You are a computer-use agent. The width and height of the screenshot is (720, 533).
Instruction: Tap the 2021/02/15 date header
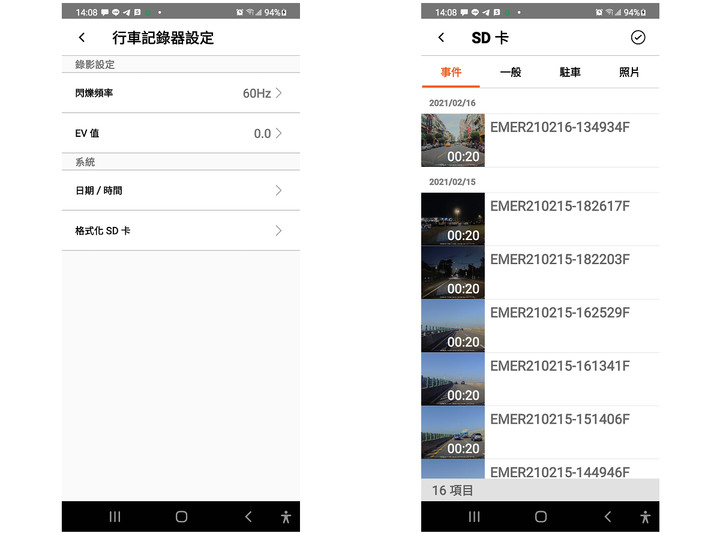452,182
